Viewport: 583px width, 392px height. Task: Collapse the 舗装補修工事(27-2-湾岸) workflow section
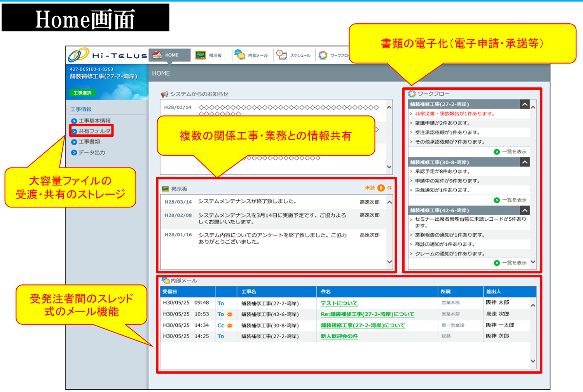point(525,104)
